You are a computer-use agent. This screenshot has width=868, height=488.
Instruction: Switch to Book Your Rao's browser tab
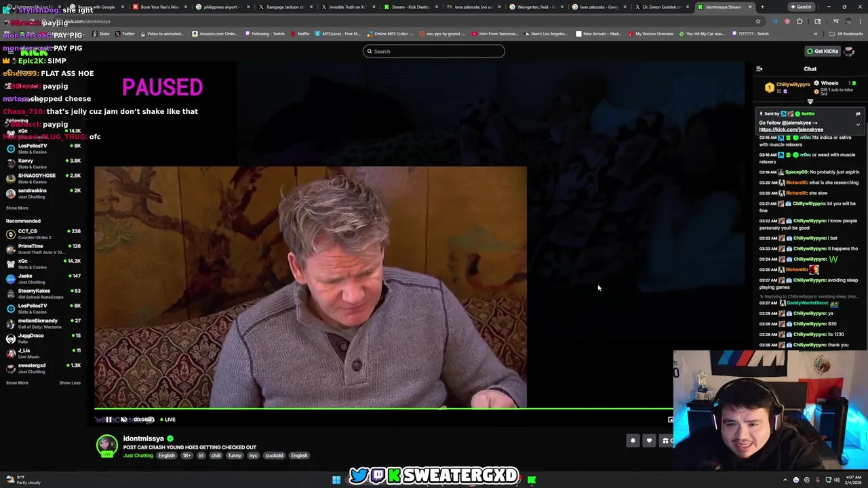[x=159, y=7]
